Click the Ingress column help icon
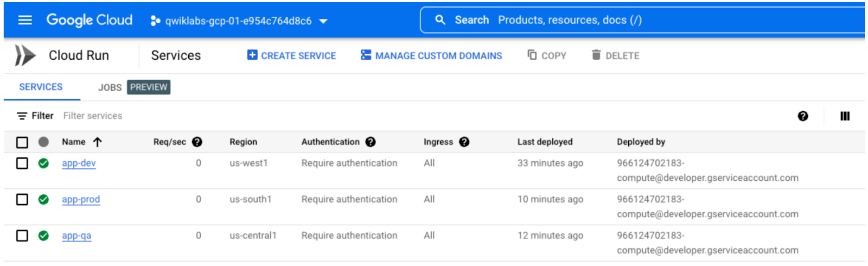 (464, 142)
